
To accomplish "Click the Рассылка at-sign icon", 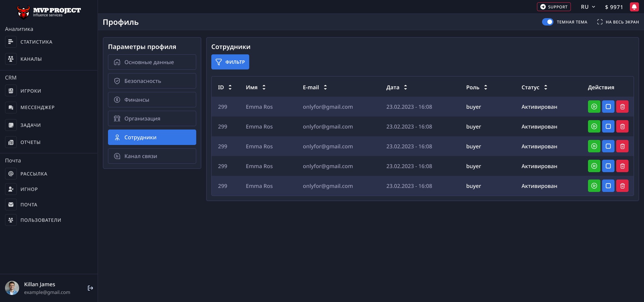I will [11, 173].
